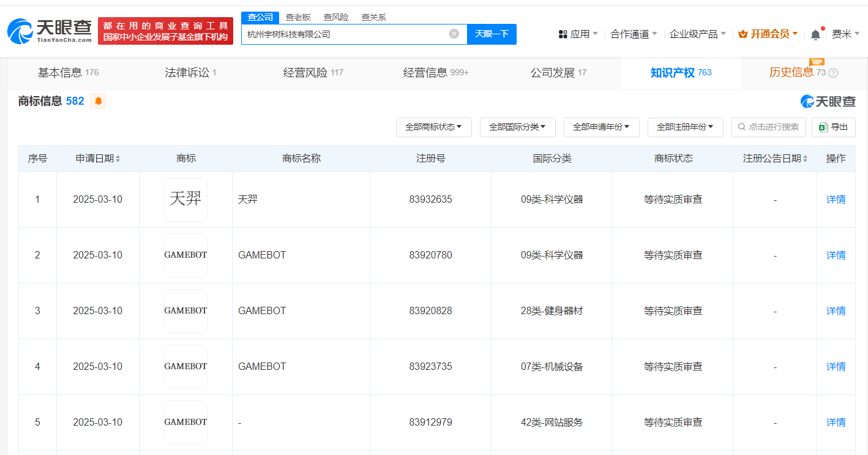Open 详情 for registration 83912979

click(836, 422)
